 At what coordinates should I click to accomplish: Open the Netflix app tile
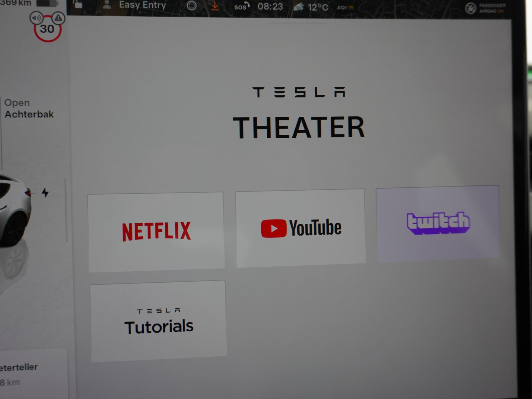157,232
